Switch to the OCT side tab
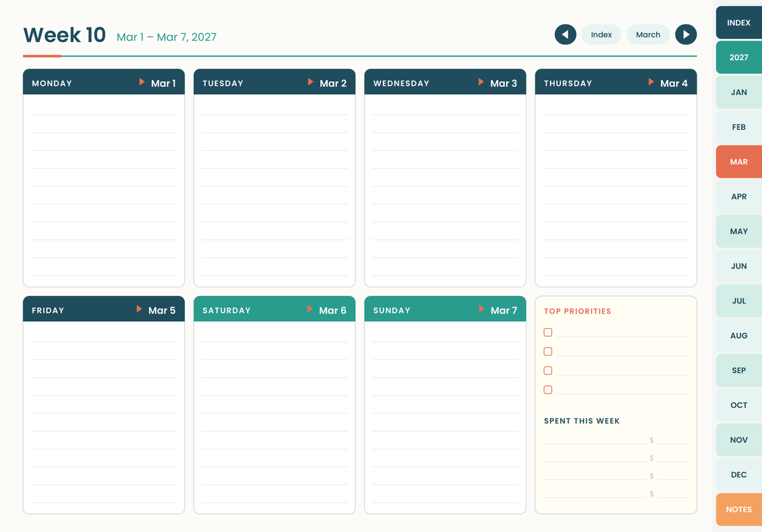Screen dimensions: 762x532 coord(739,405)
